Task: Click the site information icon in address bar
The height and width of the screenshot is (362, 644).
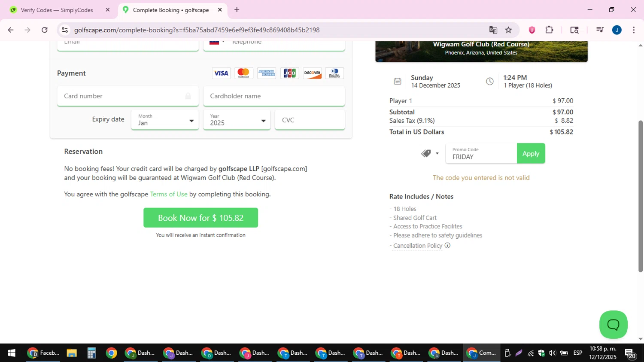Action: pos(65,30)
